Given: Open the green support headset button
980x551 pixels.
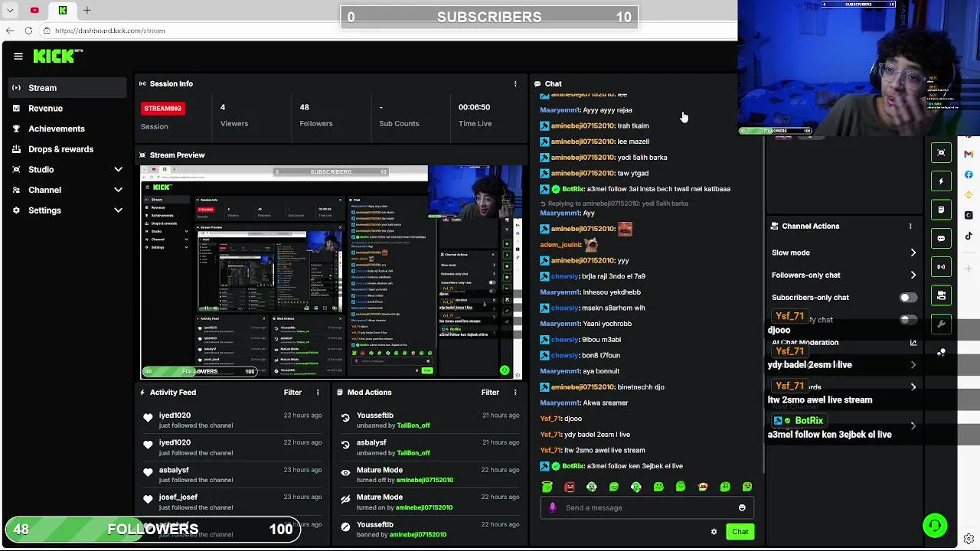Looking at the screenshot, I should pos(935,526).
